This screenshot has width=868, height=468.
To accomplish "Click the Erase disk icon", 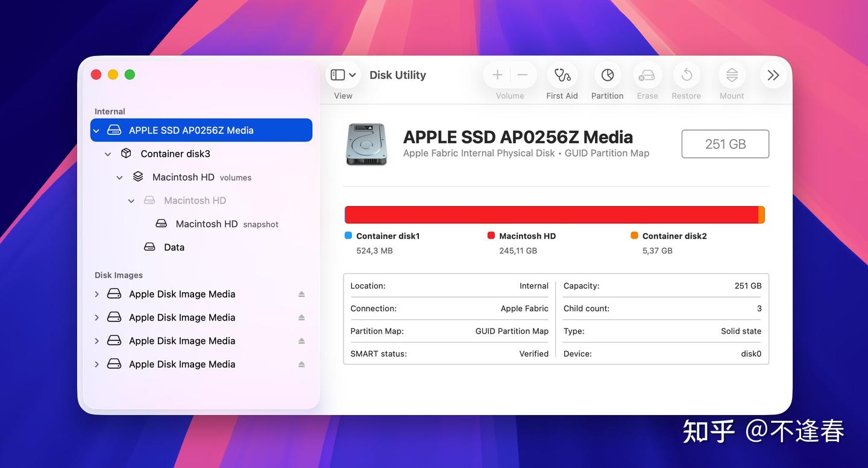I will pos(647,75).
